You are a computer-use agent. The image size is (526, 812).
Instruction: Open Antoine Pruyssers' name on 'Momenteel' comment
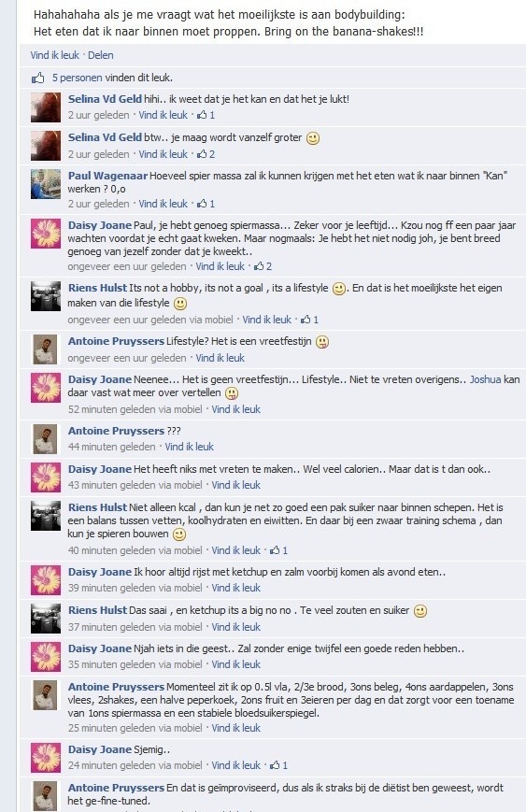117,687
